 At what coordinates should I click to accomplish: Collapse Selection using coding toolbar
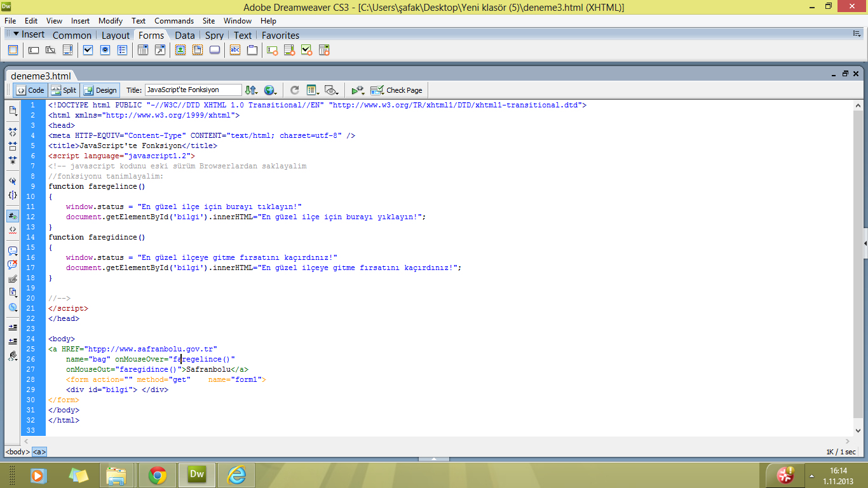[x=13, y=146]
